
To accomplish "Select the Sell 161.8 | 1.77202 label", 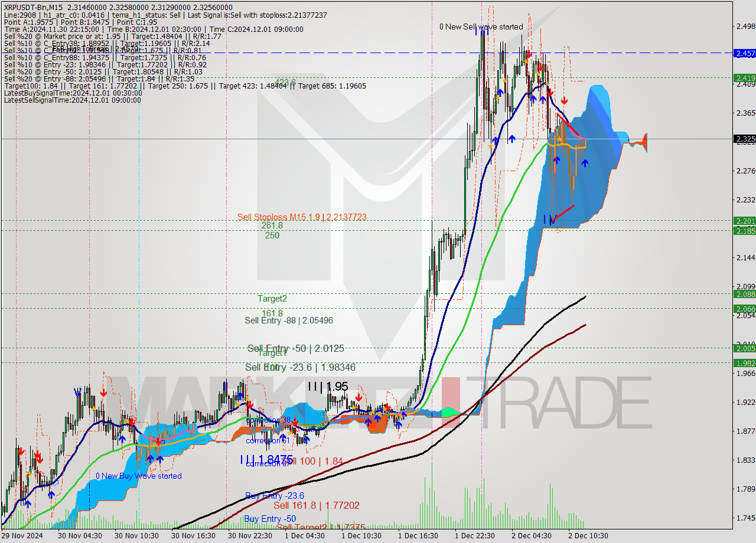I will point(316,505).
